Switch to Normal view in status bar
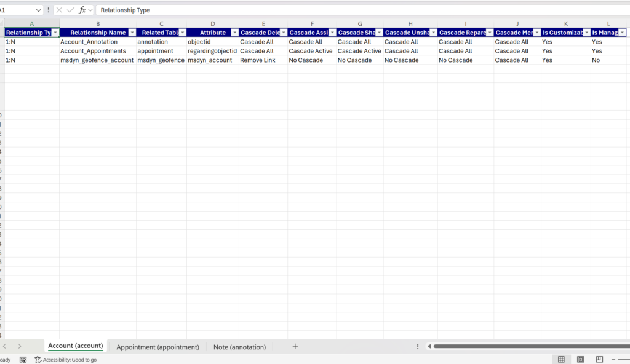630x364 pixels. [x=561, y=359]
